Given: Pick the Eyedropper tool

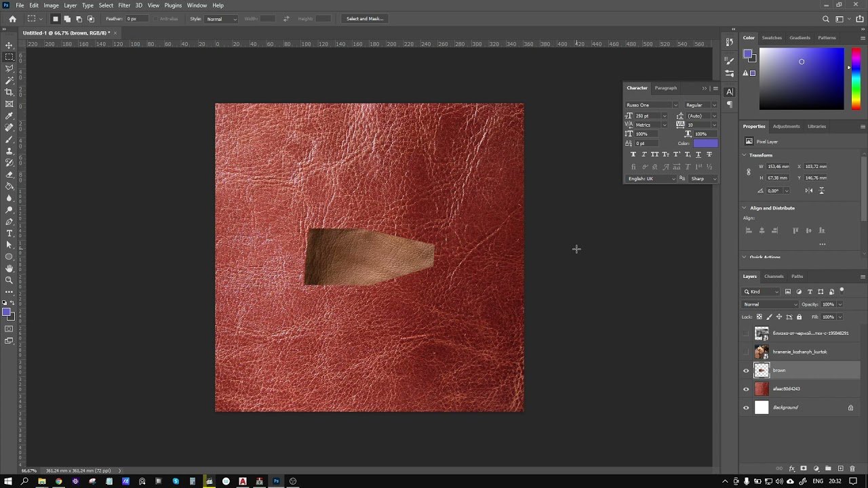Looking at the screenshot, I should click(9, 116).
